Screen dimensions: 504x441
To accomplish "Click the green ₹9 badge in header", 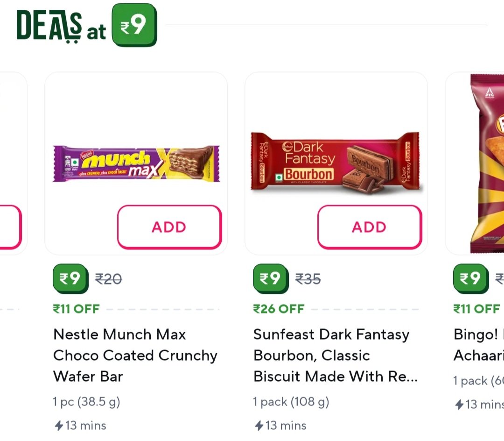I will coord(134,26).
